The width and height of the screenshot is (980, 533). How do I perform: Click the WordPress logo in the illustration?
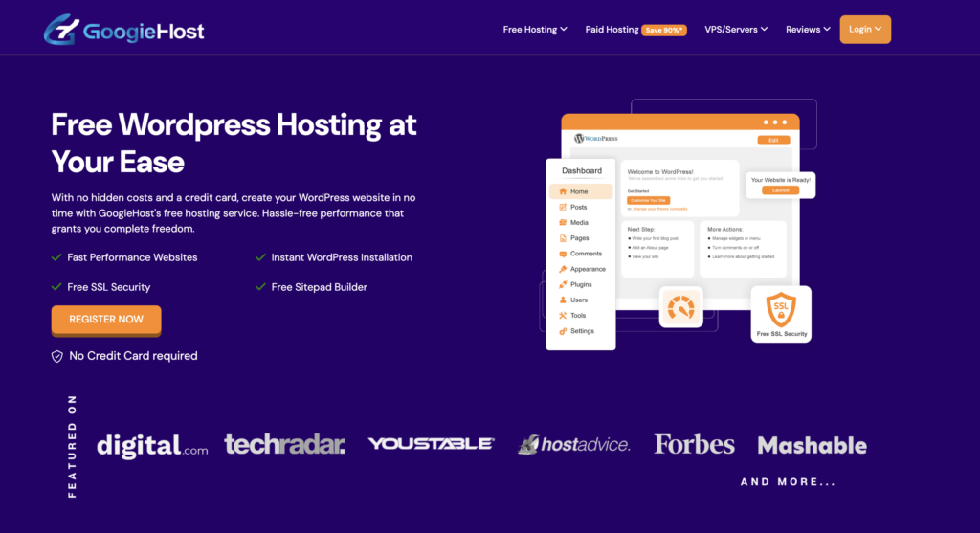[595, 138]
